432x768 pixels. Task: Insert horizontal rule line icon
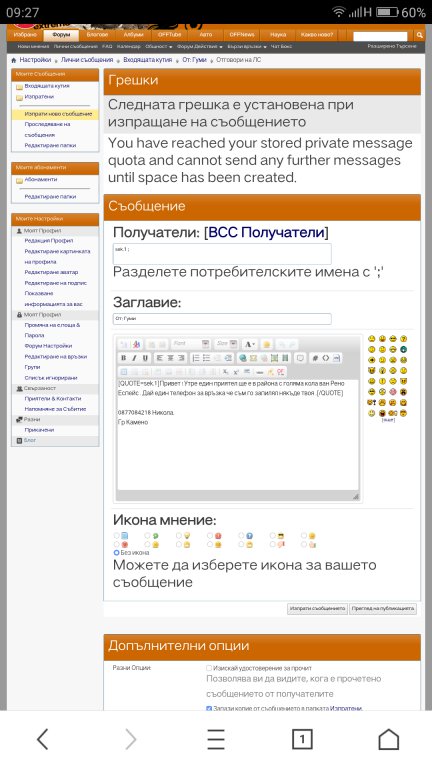coord(259,372)
